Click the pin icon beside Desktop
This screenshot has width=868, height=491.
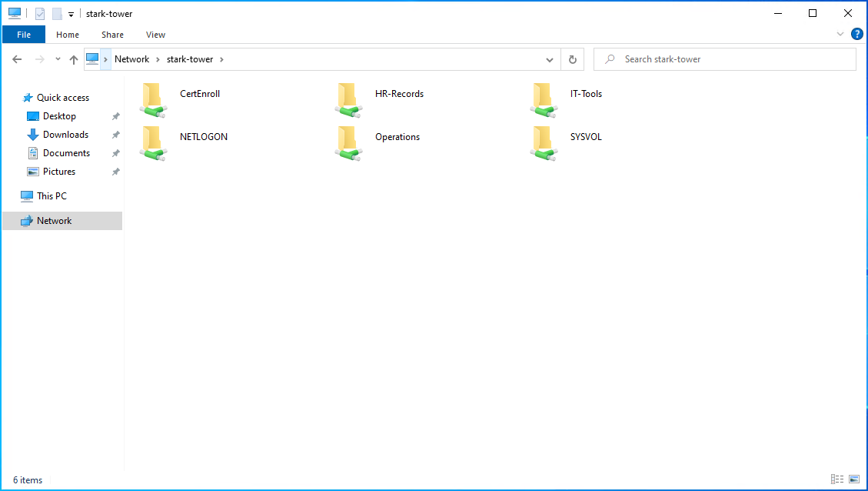(x=115, y=116)
